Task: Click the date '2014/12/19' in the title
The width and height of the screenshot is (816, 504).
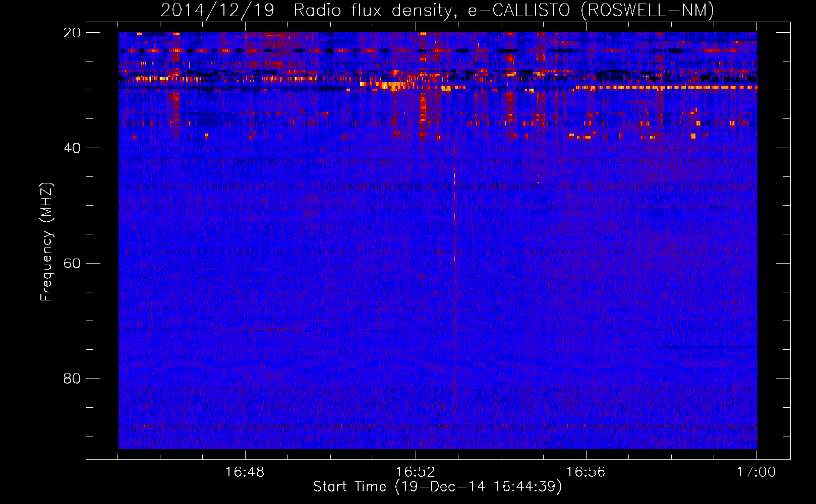Action: pos(217,11)
